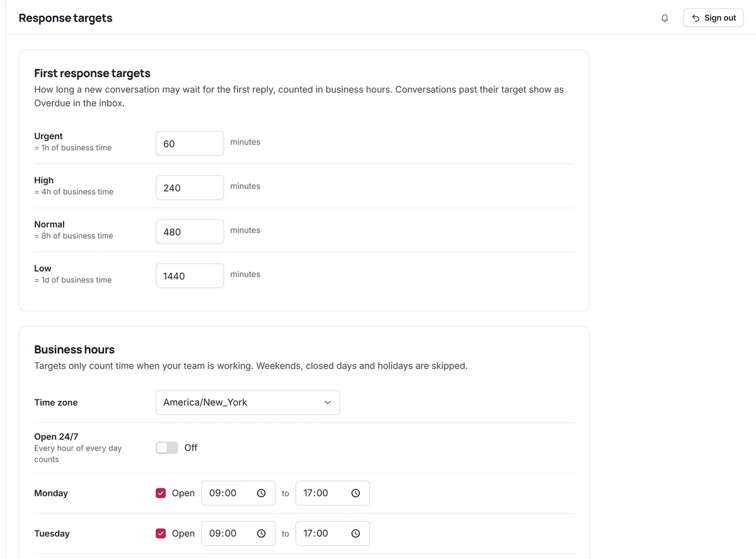This screenshot has height=559, width=756.
Task: Click Monday opening time 09:00 field
Action: point(238,493)
